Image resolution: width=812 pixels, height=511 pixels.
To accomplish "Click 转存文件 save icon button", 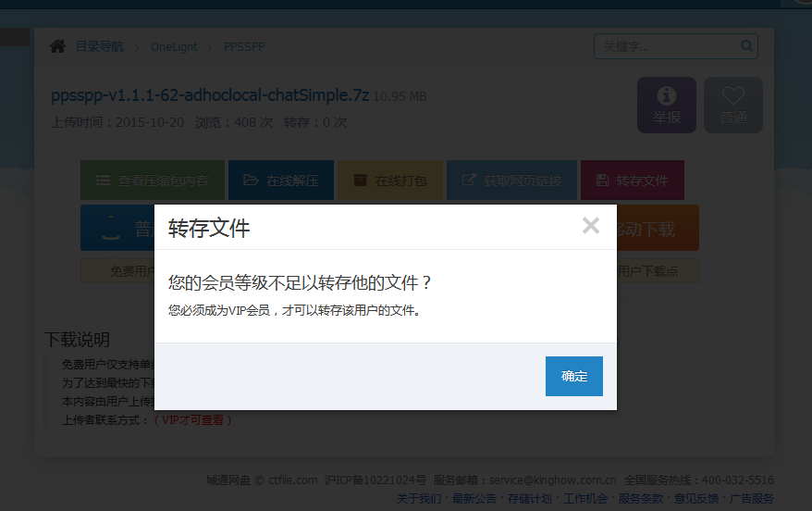I will tap(632, 181).
